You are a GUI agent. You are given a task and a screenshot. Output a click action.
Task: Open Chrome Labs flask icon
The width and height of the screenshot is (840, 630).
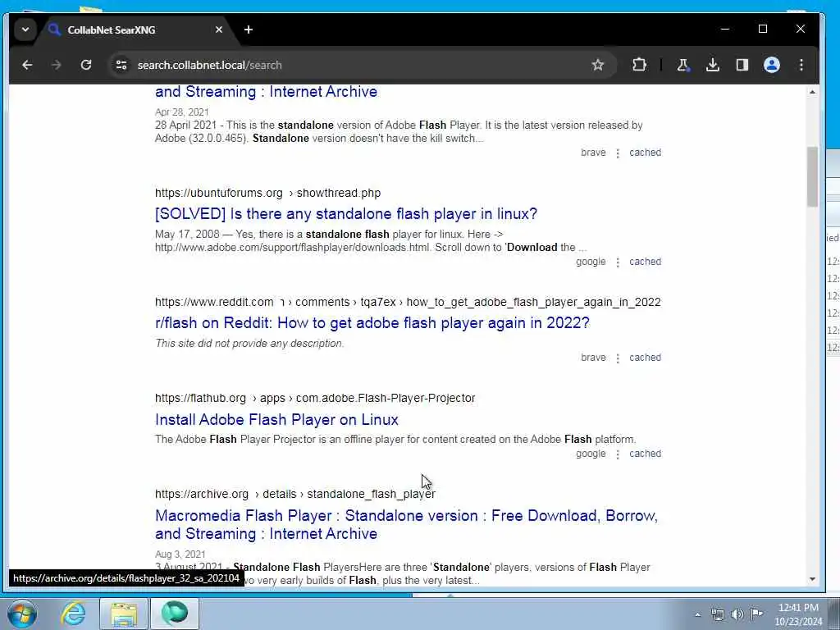[x=682, y=65]
